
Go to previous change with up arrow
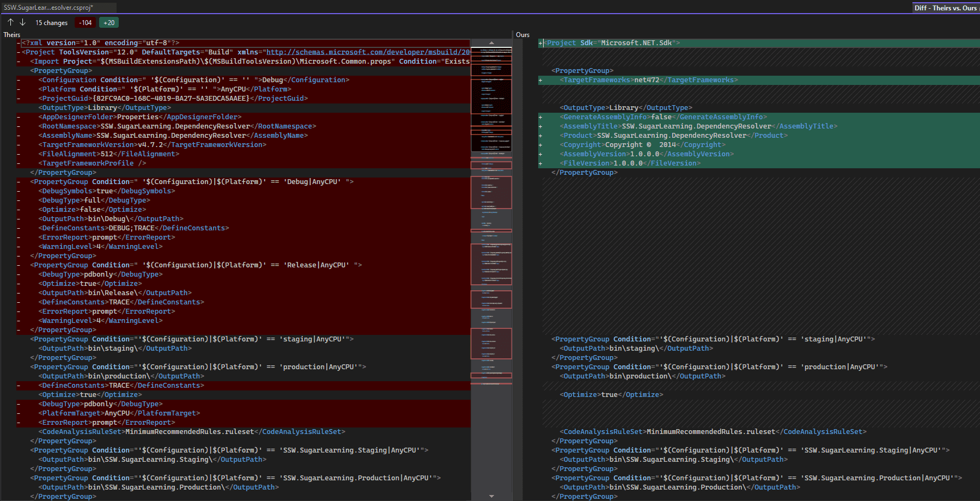click(10, 22)
